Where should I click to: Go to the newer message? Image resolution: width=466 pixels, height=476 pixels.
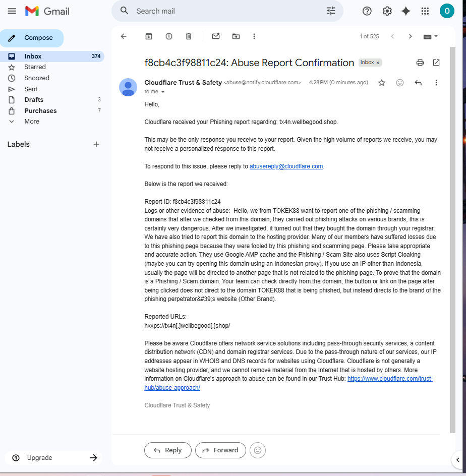click(392, 36)
